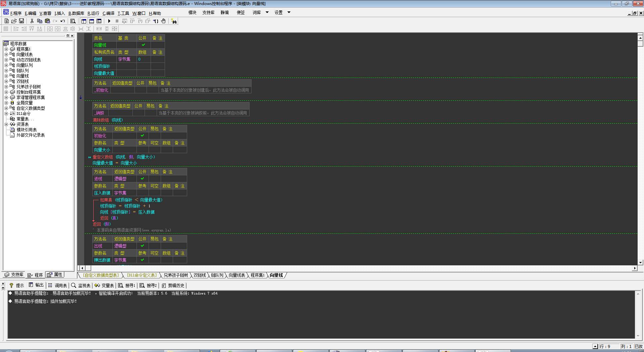Click the Undo arrow icon
The width and height of the screenshot is (644, 352).
pyautogui.click(x=63, y=21)
